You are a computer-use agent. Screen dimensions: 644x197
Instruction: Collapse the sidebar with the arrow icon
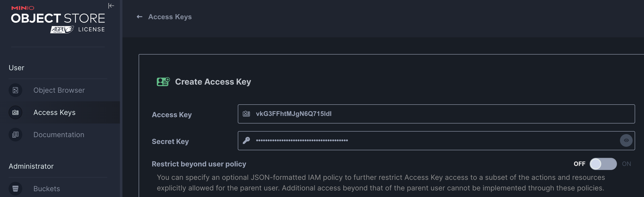tap(111, 6)
